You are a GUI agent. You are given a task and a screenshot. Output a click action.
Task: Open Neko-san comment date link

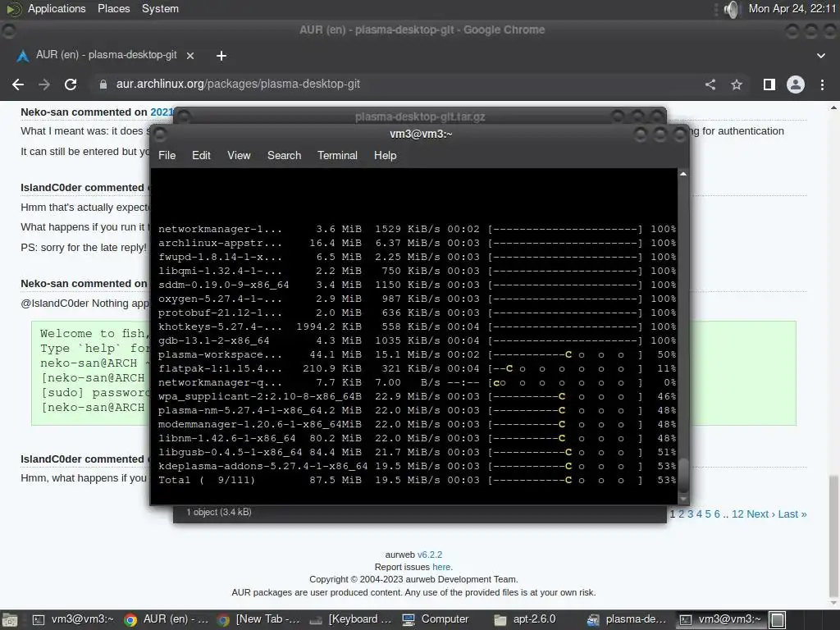162,112
